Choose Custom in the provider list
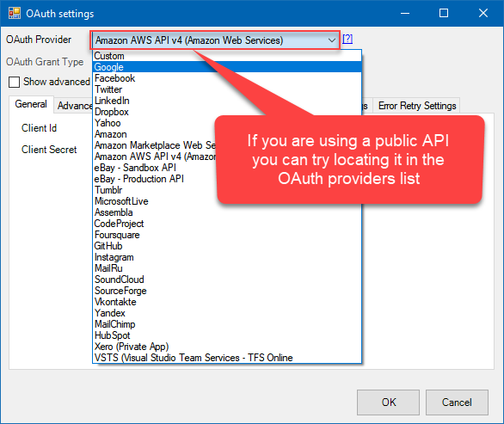 pyautogui.click(x=227, y=56)
